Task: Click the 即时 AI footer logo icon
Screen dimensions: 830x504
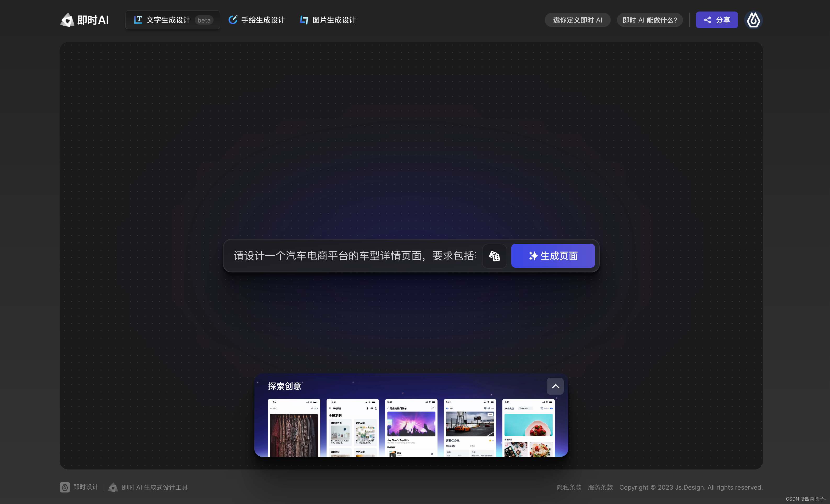Action: 113,487
